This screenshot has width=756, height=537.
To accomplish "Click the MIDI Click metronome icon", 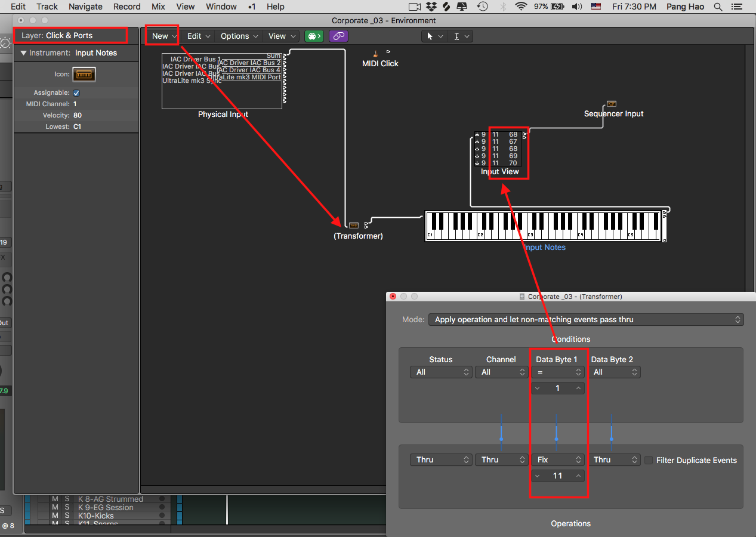I will [x=375, y=54].
